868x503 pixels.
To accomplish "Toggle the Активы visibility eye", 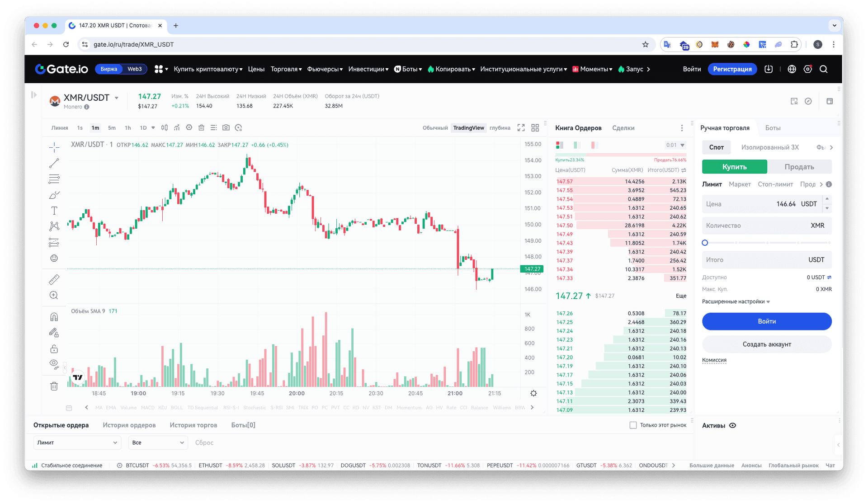I will tap(733, 426).
